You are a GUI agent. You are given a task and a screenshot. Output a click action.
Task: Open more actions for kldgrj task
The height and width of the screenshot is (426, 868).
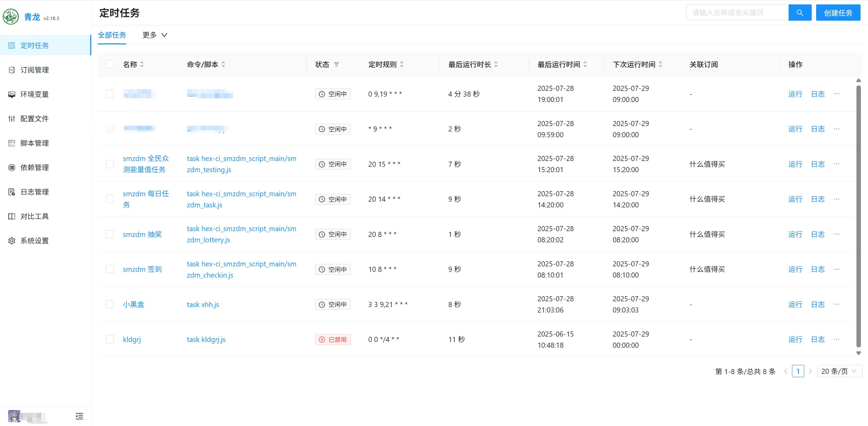coord(836,339)
